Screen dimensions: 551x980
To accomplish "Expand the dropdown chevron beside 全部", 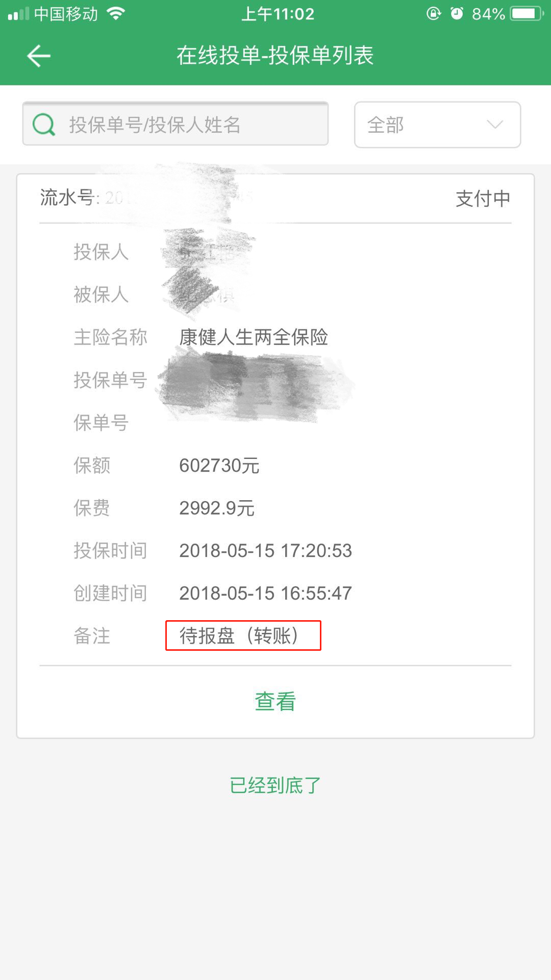I will click(495, 125).
